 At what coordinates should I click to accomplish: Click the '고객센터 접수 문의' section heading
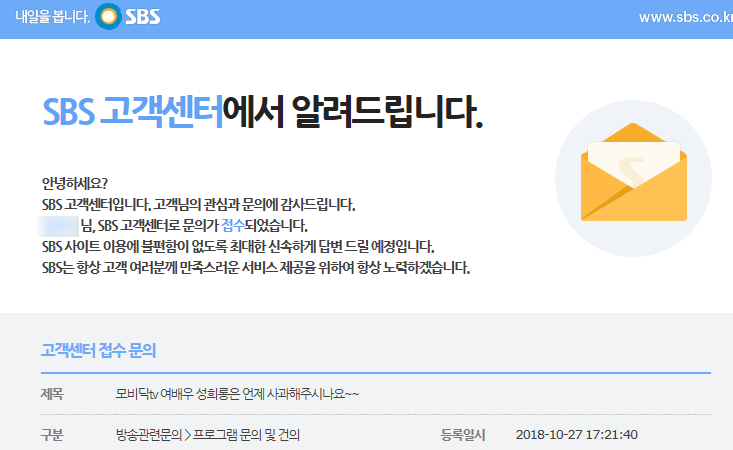98,350
